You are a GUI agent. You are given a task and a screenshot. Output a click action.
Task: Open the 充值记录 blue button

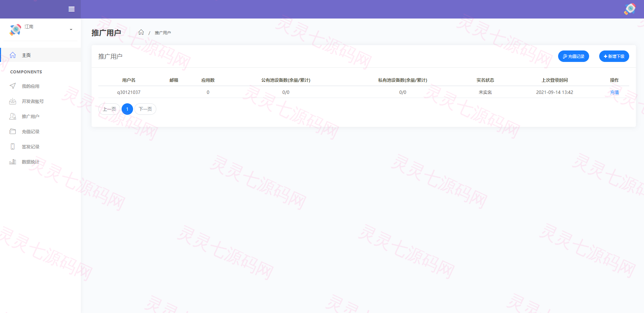tap(573, 56)
